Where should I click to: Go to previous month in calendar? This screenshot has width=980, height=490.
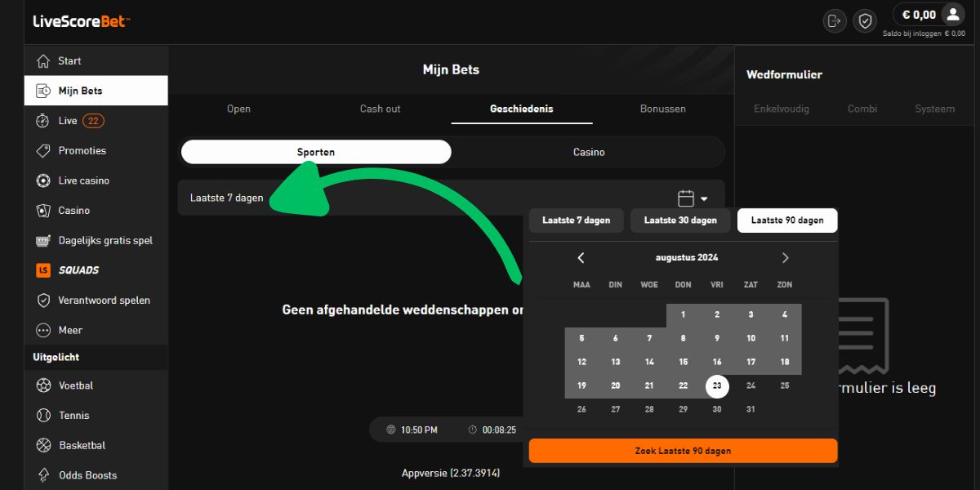tap(581, 258)
